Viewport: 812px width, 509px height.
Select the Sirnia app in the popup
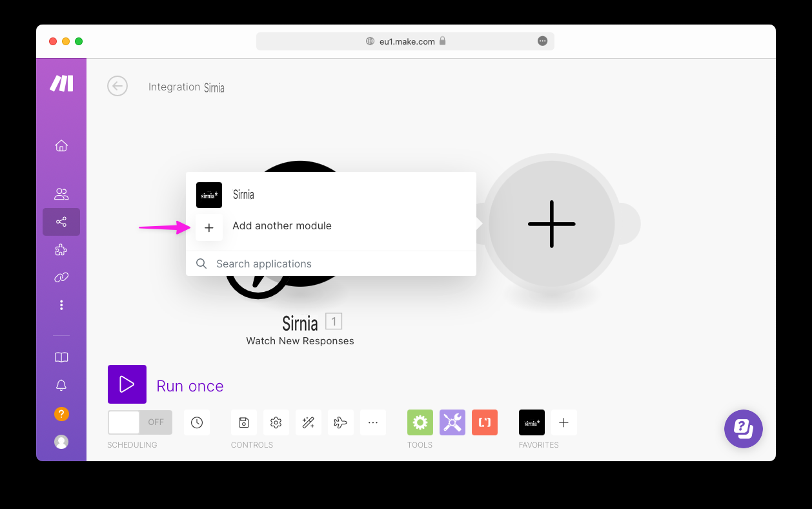point(330,194)
